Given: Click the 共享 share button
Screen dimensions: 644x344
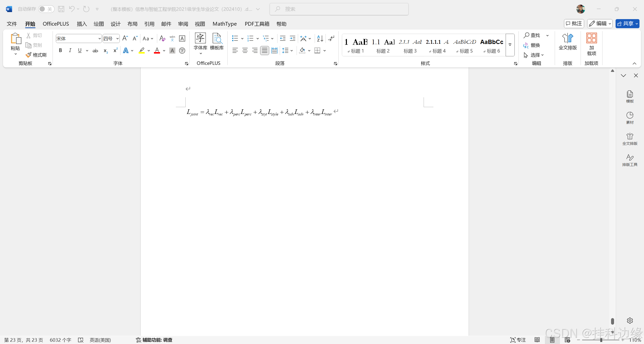Looking at the screenshot, I should point(625,24).
